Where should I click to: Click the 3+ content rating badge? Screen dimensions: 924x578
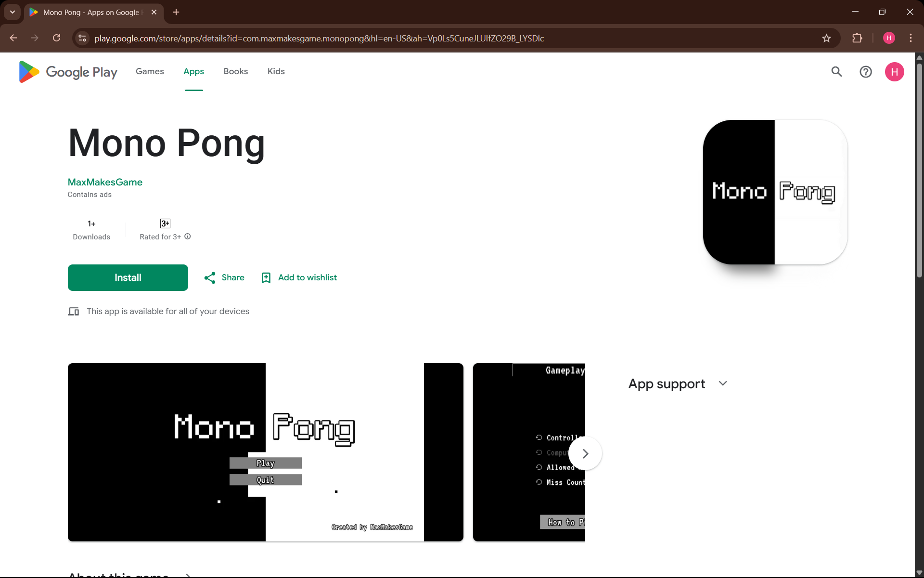point(165,223)
